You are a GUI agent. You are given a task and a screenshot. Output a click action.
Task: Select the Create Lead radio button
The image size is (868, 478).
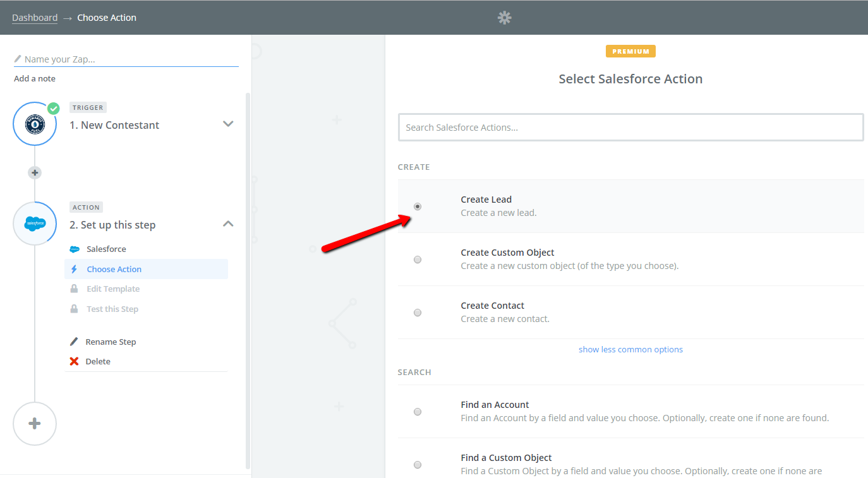(418, 206)
